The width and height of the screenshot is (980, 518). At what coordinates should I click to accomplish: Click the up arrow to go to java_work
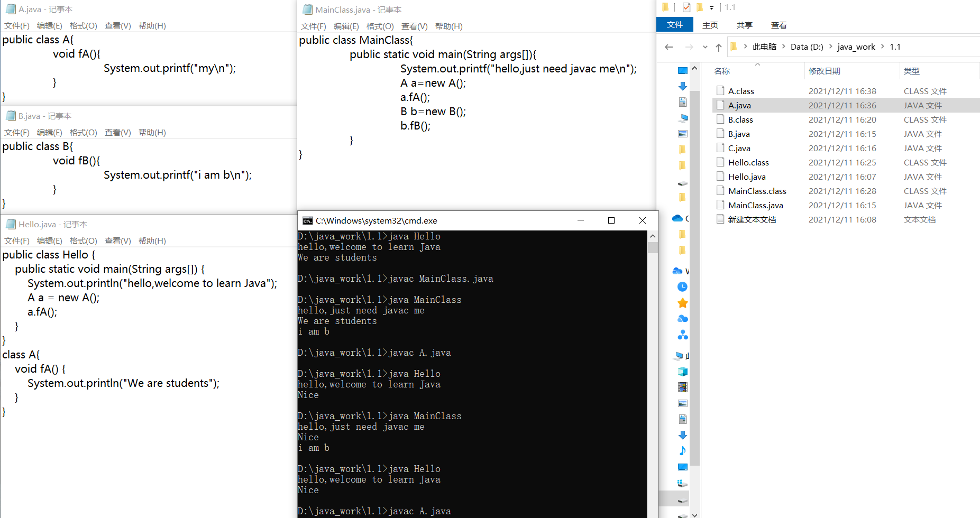[718, 47]
